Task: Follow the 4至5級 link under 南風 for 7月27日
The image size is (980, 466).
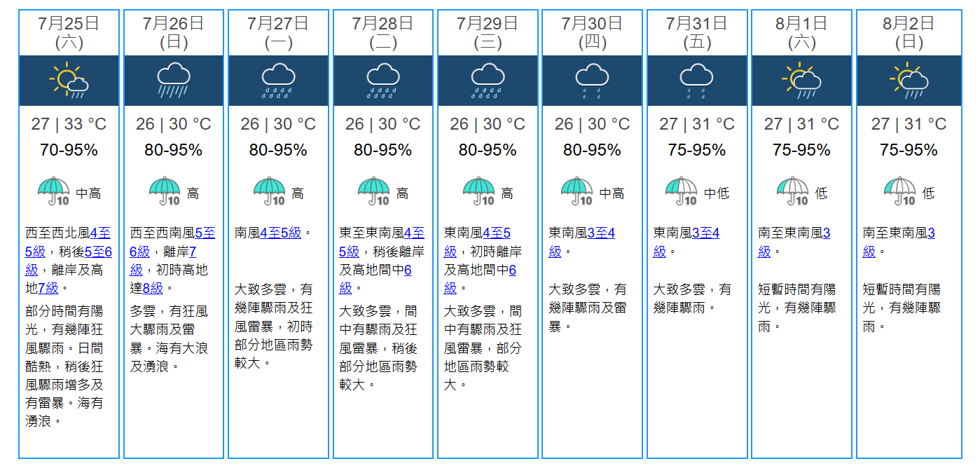Action: click(280, 233)
